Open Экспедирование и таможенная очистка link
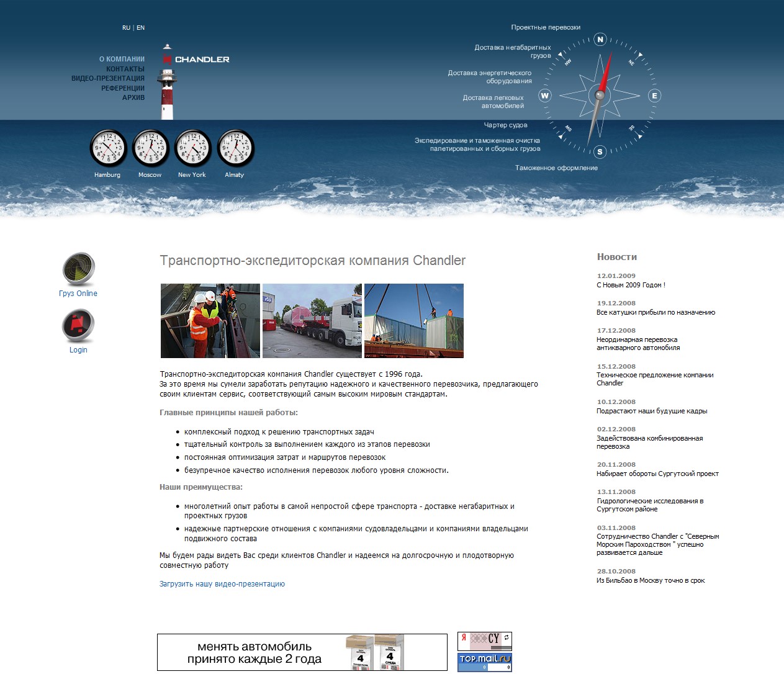This screenshot has width=784, height=674. point(477,145)
